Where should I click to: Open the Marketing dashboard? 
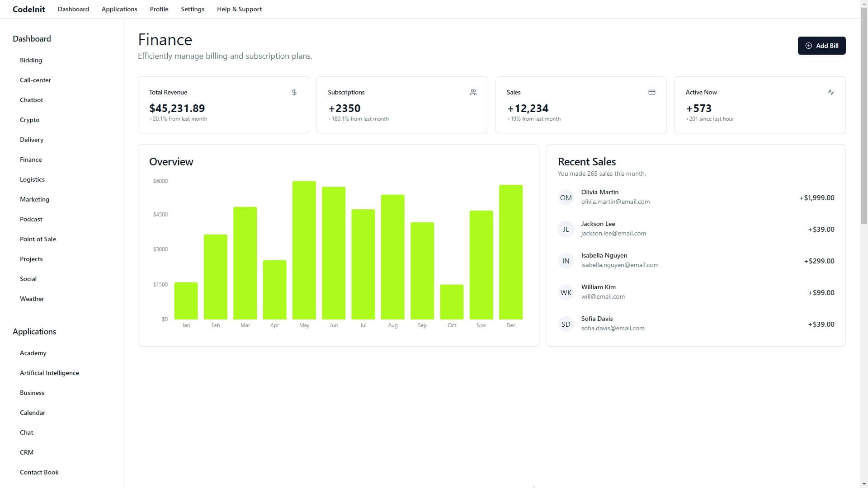(x=34, y=199)
